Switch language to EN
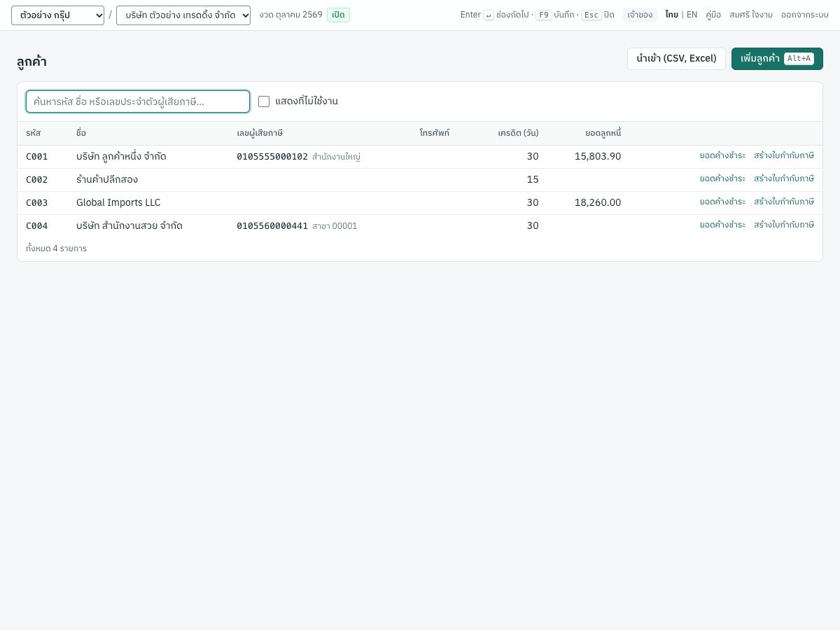Screen dimensions: 840x630 tap(692, 15)
